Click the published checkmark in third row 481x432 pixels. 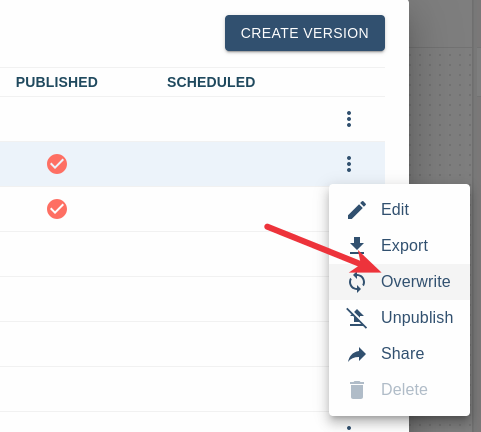pyautogui.click(x=57, y=209)
